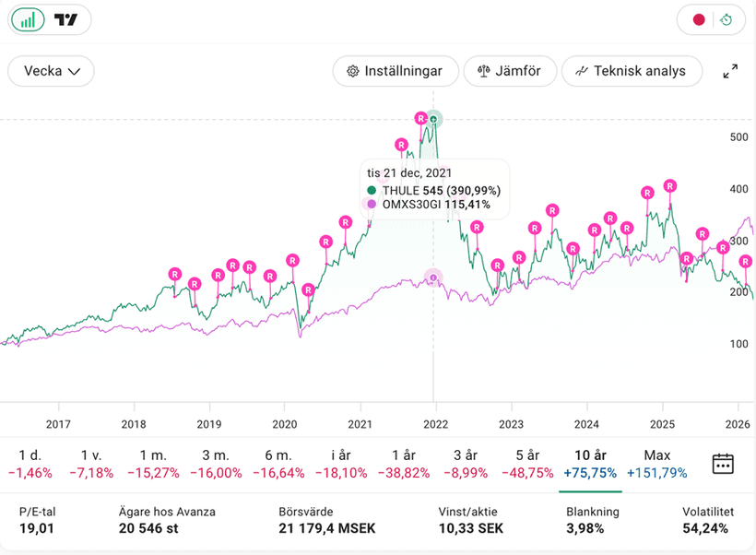Click the red dot realtime indicator
The image size is (756, 555).
click(699, 19)
